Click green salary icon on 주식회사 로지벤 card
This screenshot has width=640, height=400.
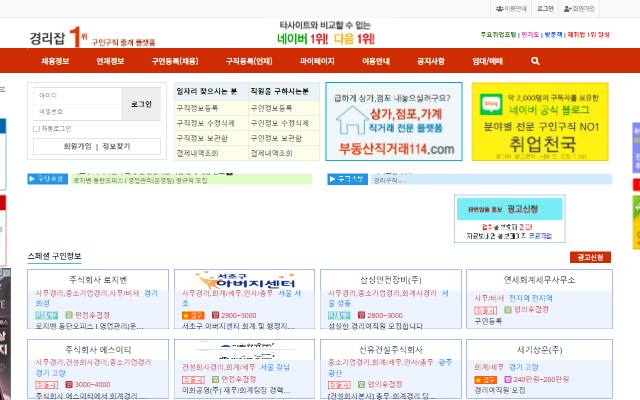click(69, 315)
